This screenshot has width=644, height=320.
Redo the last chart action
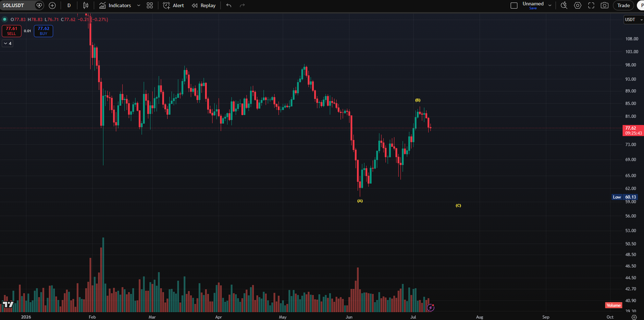click(x=242, y=6)
